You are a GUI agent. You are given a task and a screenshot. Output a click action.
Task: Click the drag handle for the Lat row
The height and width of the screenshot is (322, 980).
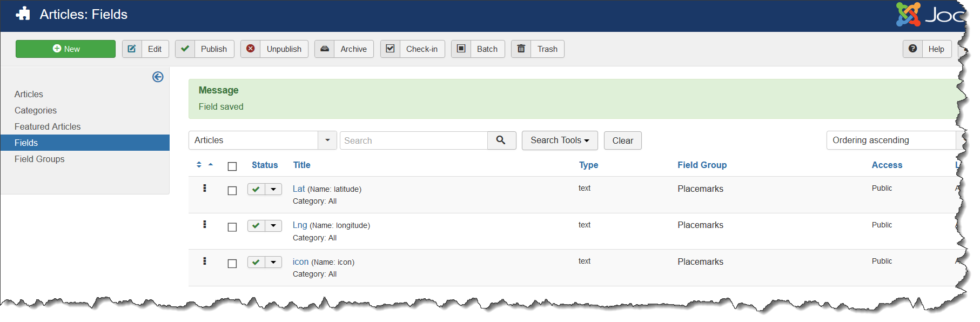tap(205, 188)
